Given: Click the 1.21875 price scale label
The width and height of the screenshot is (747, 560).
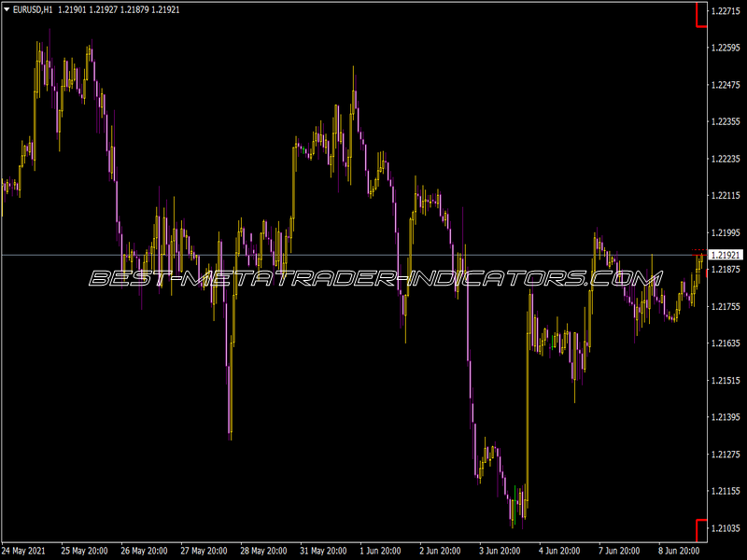Looking at the screenshot, I should pos(726,270).
